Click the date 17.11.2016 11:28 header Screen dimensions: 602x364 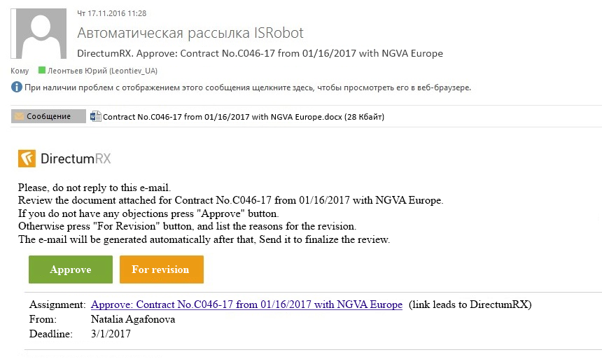[112, 13]
